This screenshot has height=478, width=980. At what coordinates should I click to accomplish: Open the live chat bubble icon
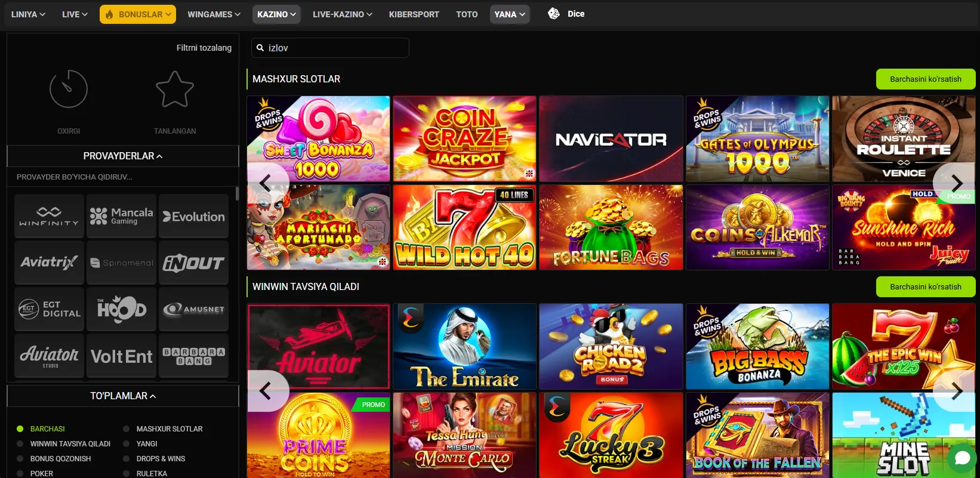[x=962, y=458]
